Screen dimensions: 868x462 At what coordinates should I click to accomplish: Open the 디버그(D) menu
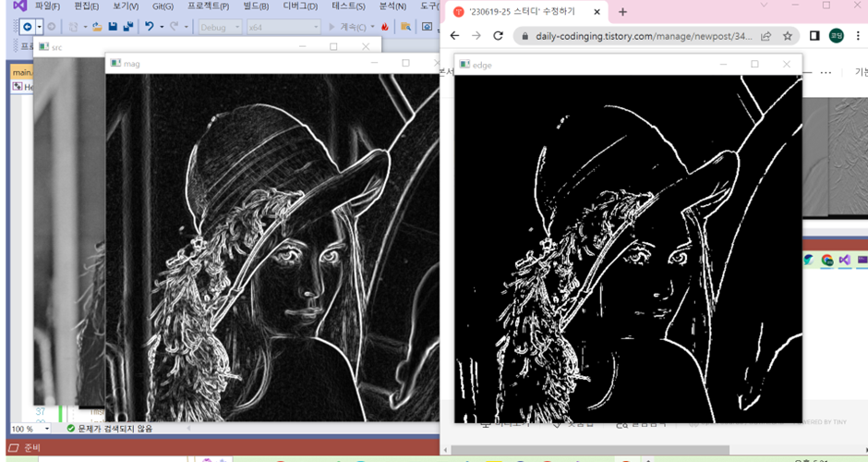[301, 6]
